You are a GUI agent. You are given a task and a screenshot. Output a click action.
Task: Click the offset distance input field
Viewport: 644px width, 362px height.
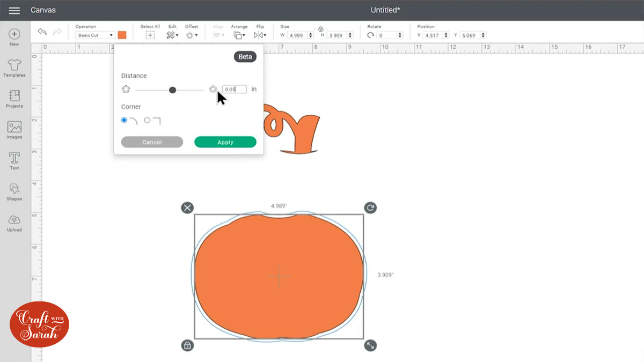tap(234, 90)
